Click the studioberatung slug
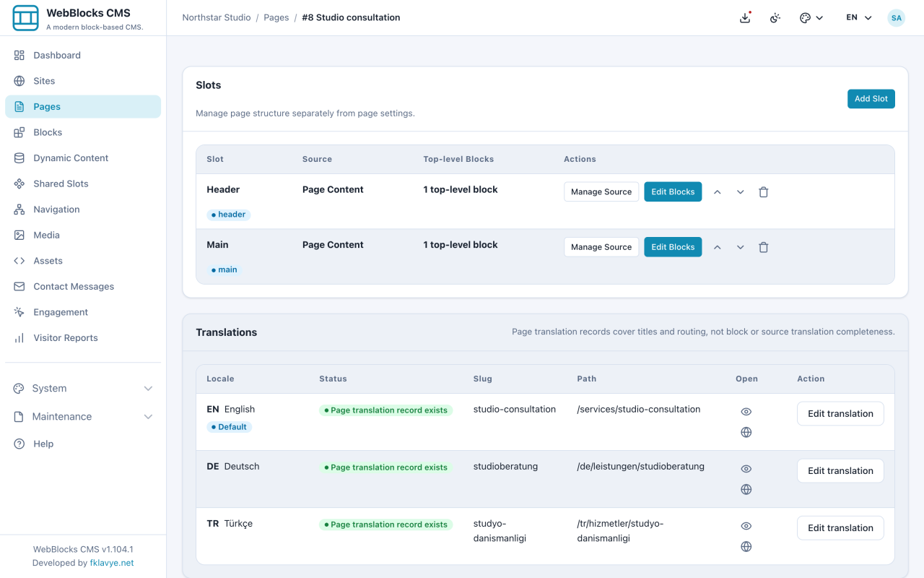This screenshot has width=924, height=578. pos(505,466)
